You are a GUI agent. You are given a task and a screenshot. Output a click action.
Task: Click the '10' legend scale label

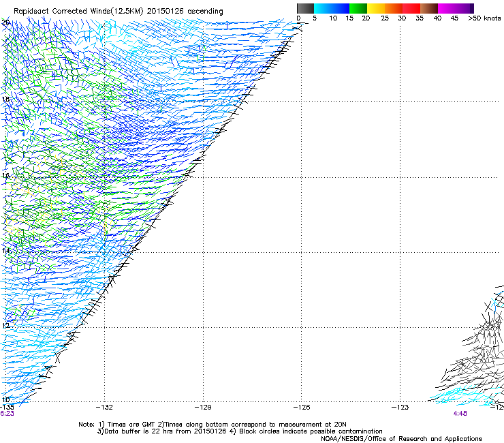tap(333, 18)
